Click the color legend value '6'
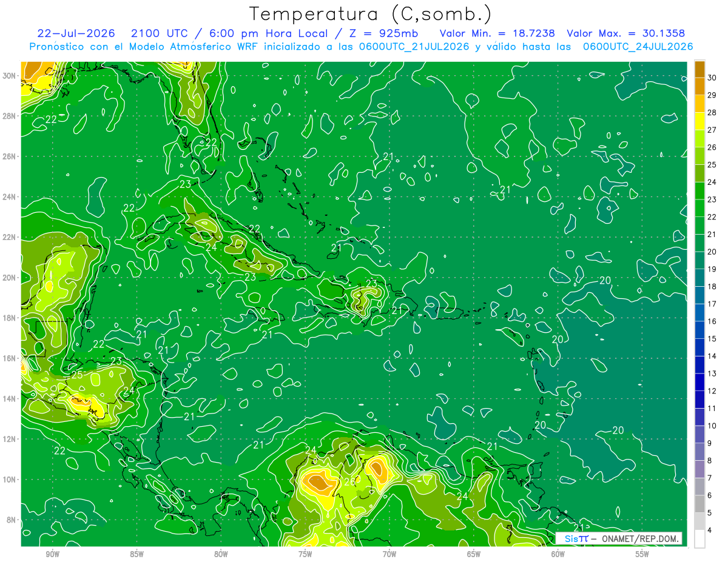The height and width of the screenshot is (562, 728). [710, 496]
